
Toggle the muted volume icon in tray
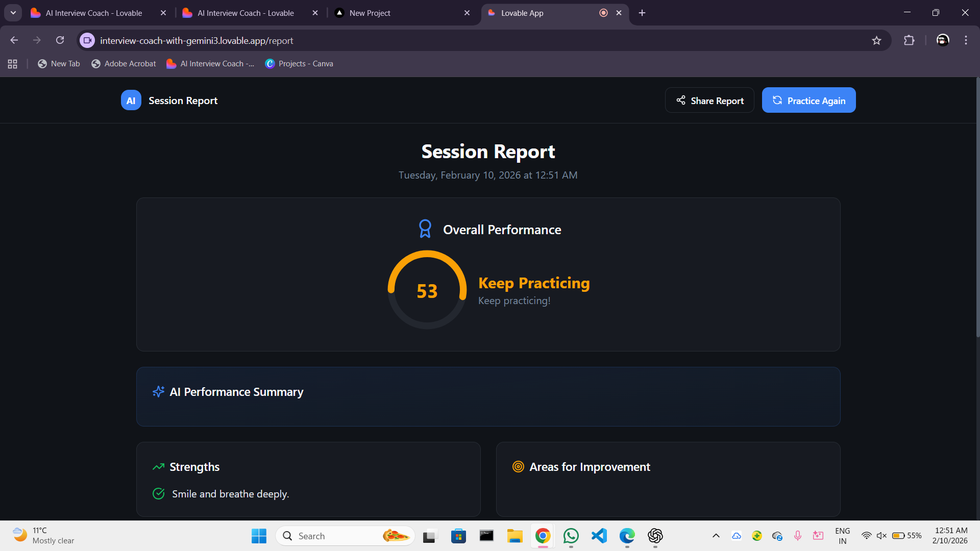tap(881, 536)
